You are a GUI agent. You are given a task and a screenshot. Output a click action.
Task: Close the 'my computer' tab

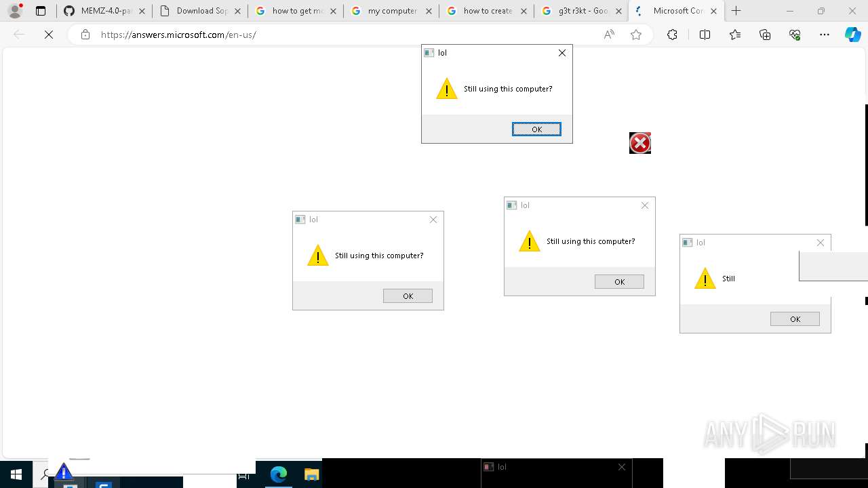429,11
